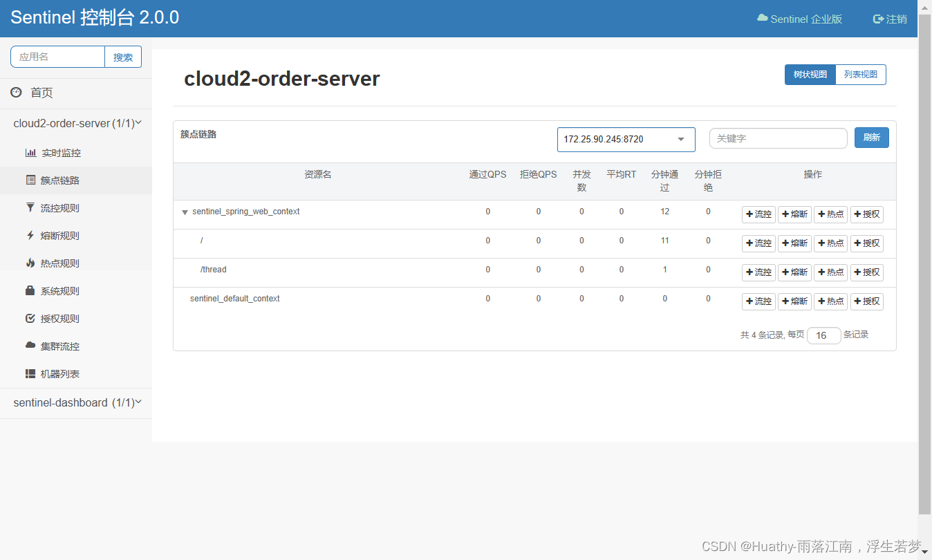The image size is (932, 560).
Task: Click the 授权规则 check icon
Action: point(30,318)
